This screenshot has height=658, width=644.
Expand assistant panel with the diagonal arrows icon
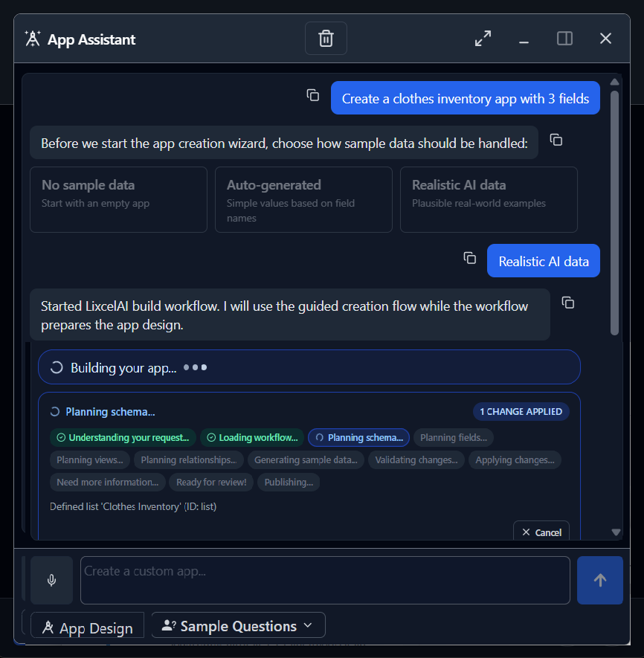pos(483,39)
